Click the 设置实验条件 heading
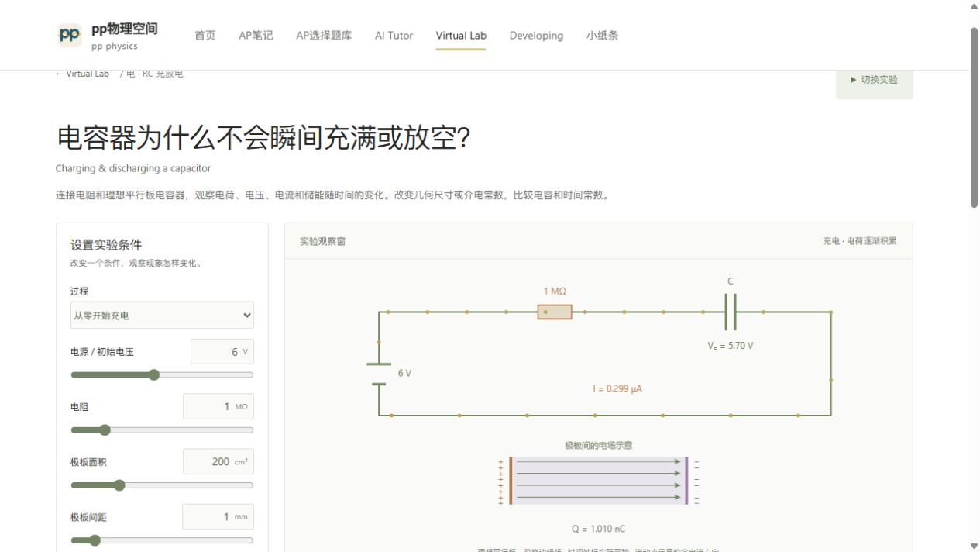The image size is (980, 552). tap(106, 245)
